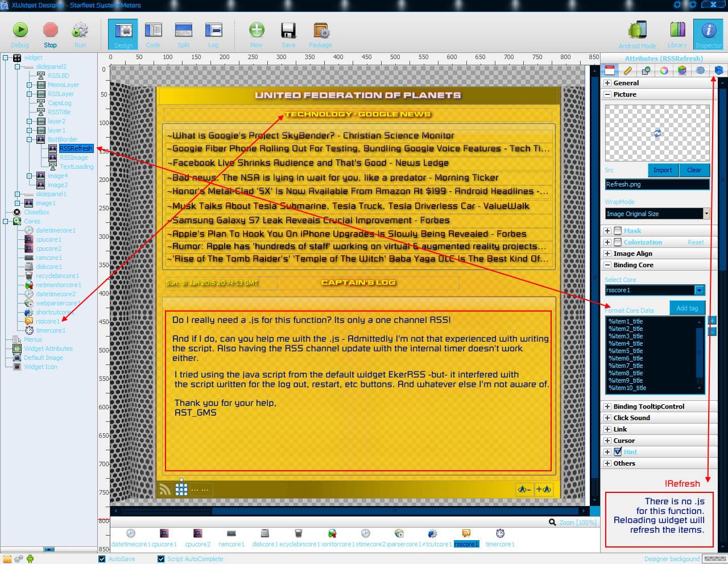Image resolution: width=728 pixels, height=564 pixels.
Task: Click the Starfleet minus button on canvas
Action: pos(524,489)
